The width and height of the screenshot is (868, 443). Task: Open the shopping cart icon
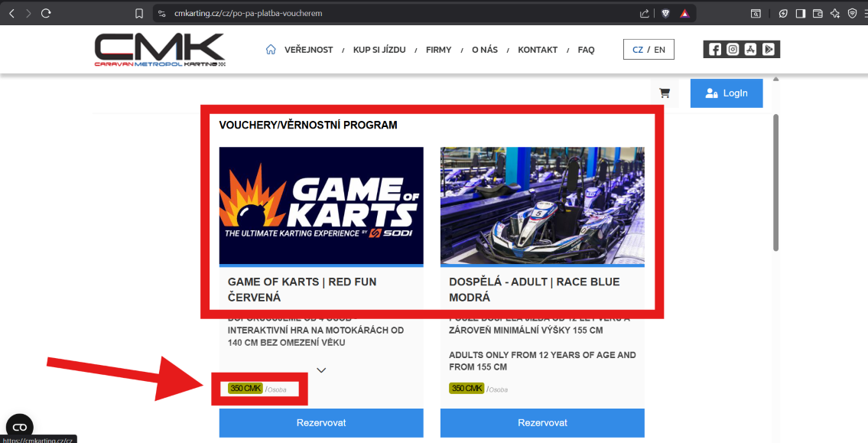665,93
